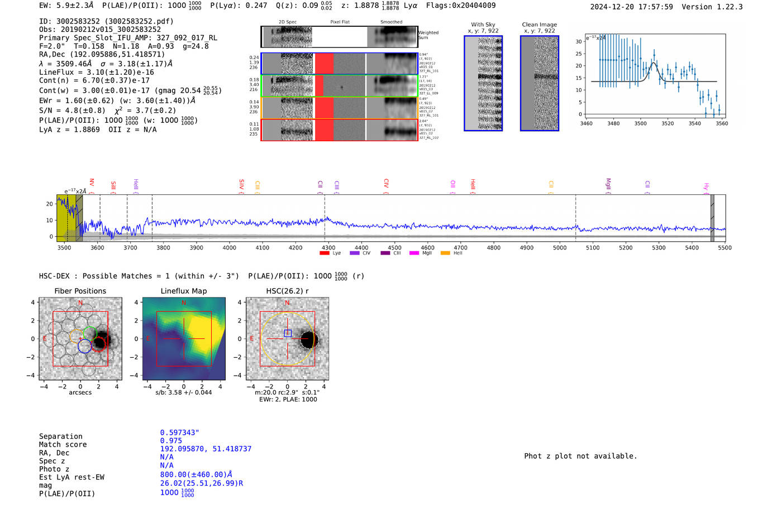Click the Primary Spec_Slot_IFU_AMP 327_092_017_RL line

(x=128, y=38)
